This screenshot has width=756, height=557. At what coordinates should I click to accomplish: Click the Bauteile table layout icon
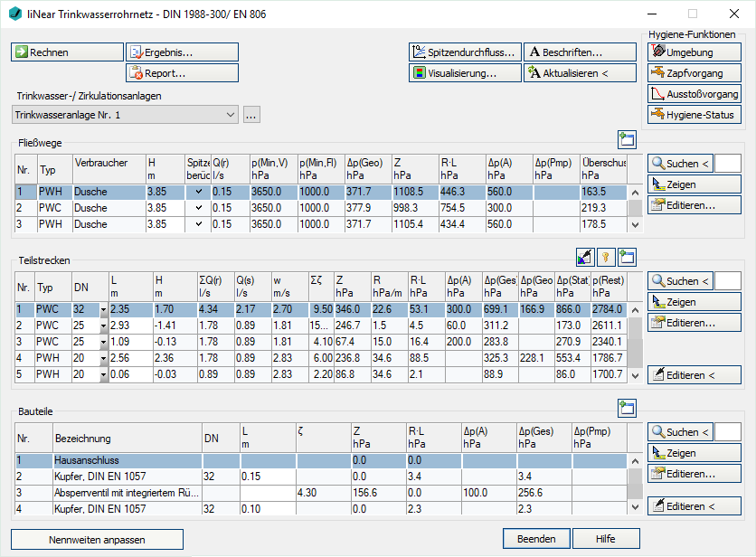pyautogui.click(x=627, y=408)
